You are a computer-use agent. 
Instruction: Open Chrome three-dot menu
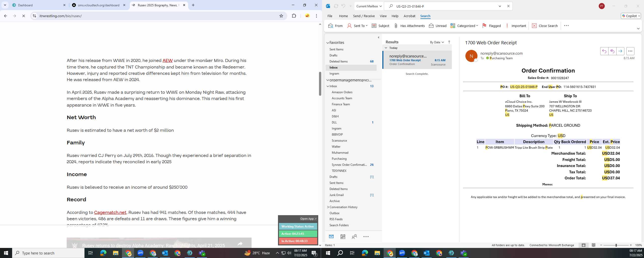[x=316, y=16]
